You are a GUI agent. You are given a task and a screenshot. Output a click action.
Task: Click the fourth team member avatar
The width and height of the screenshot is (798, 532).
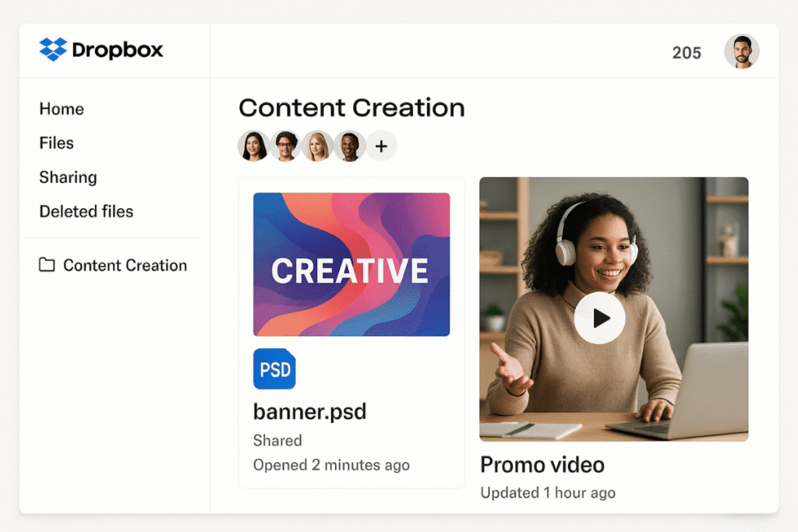[349, 146]
